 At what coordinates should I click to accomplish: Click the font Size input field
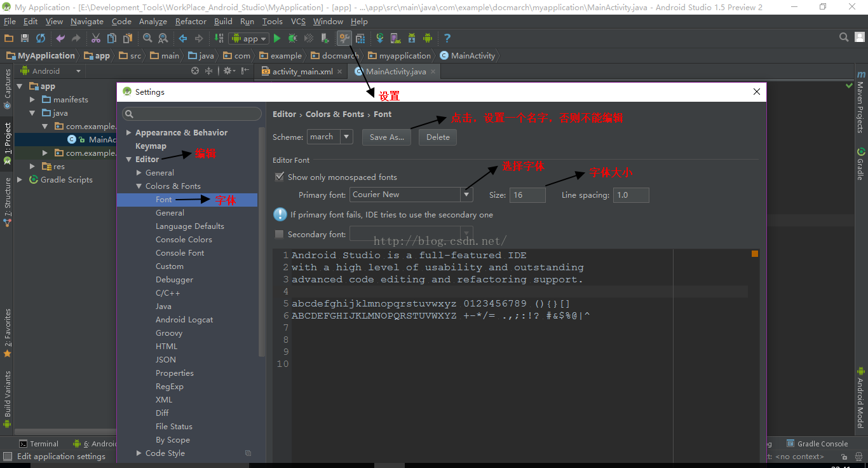coord(527,195)
